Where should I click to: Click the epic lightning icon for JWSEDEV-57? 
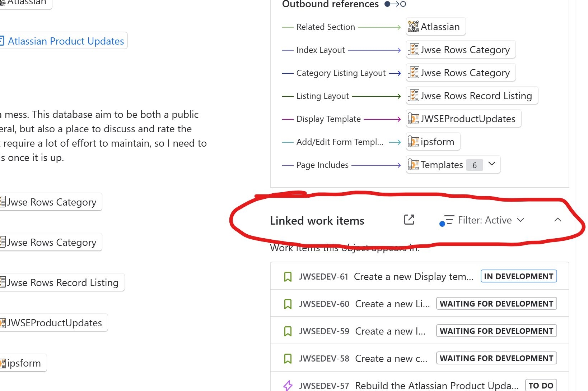[x=288, y=386]
